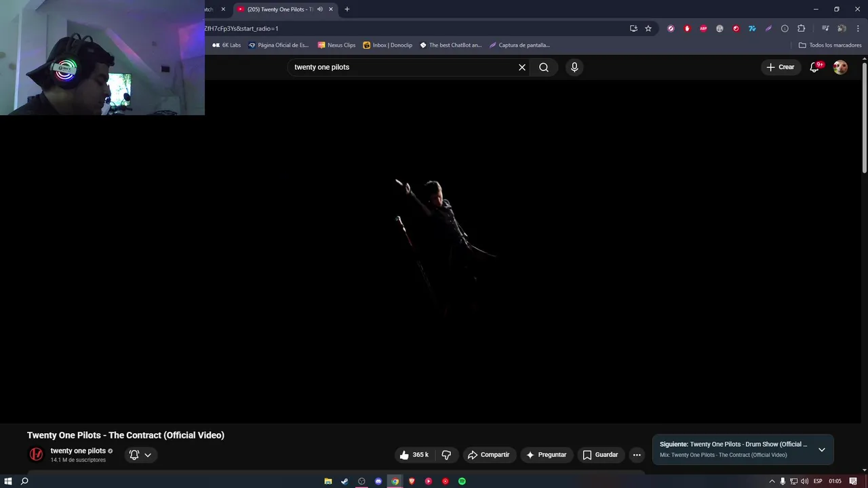This screenshot has height=488, width=868.
Task: Click the 01:05 taskbar clock
Action: point(835,481)
